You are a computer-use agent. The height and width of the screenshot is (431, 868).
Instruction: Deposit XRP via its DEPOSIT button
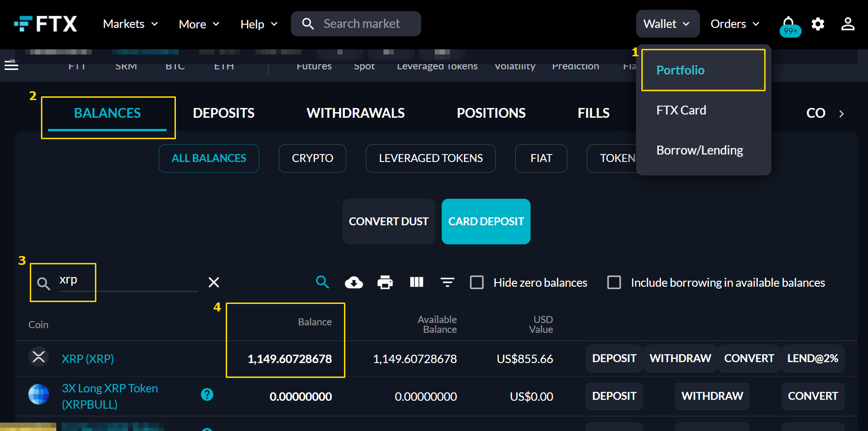point(614,358)
